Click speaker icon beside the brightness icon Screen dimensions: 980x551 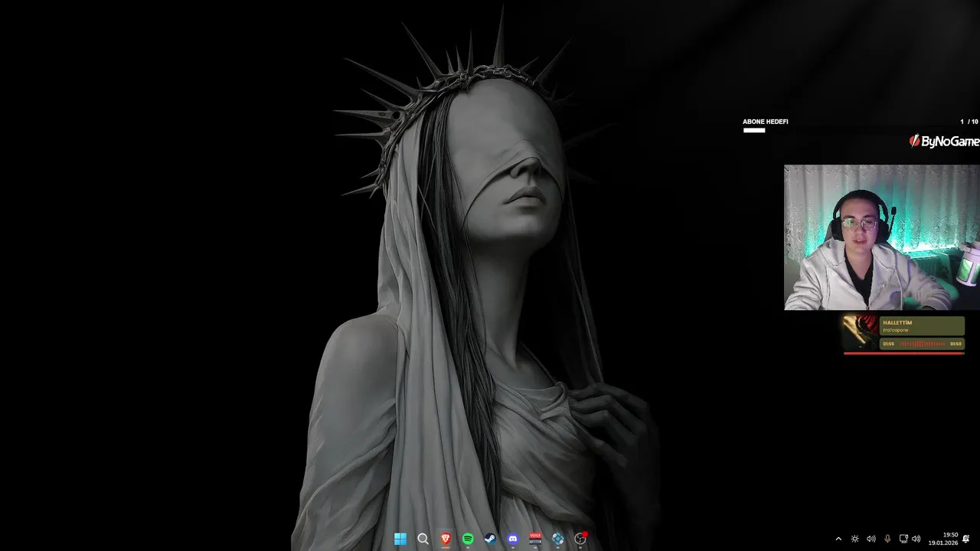871,539
